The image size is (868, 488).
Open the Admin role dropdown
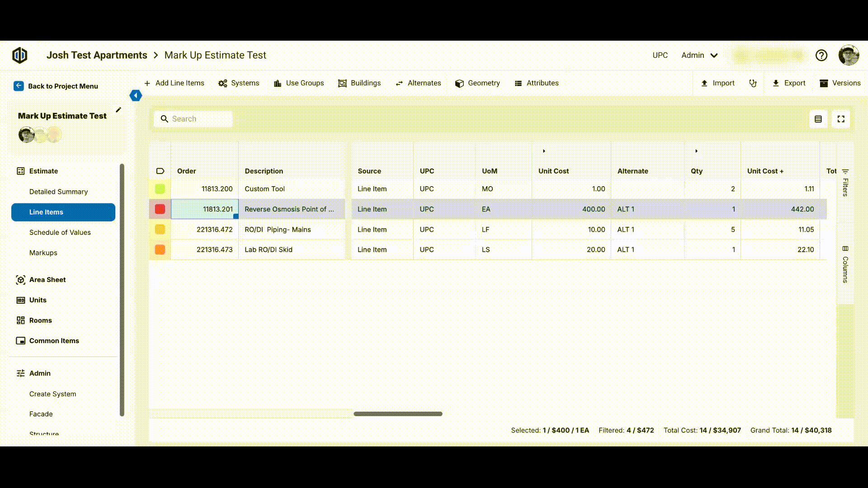pyautogui.click(x=699, y=55)
